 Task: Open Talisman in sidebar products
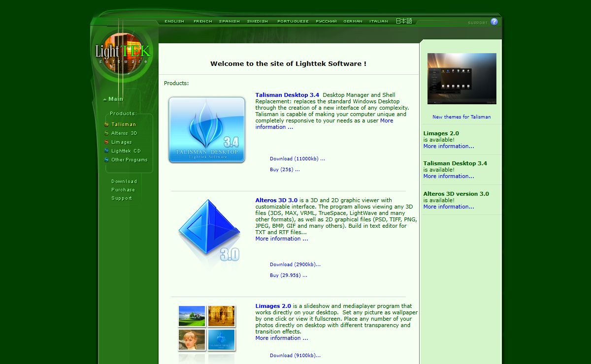tap(124, 124)
